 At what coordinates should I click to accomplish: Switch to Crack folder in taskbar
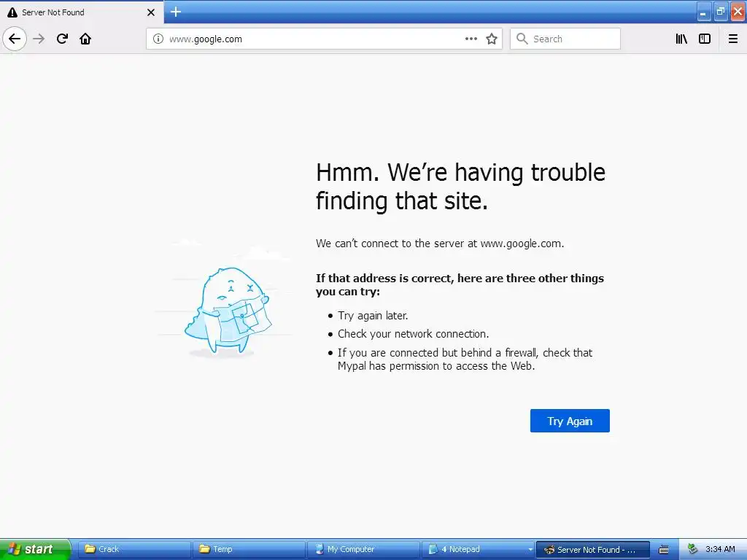click(133, 549)
